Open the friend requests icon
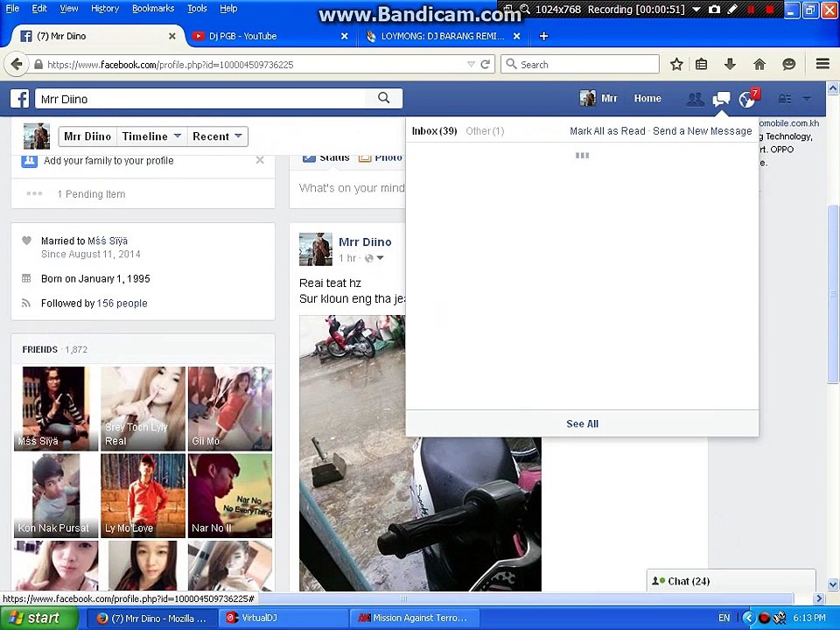Viewport: 840px width, 630px height. point(696,99)
